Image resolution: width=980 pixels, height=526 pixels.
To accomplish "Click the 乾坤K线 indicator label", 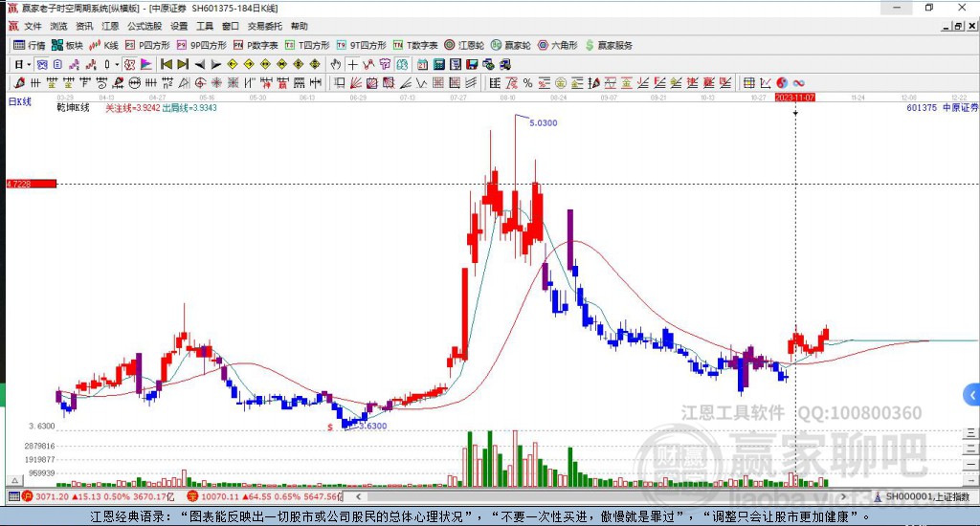I will pos(73,107).
